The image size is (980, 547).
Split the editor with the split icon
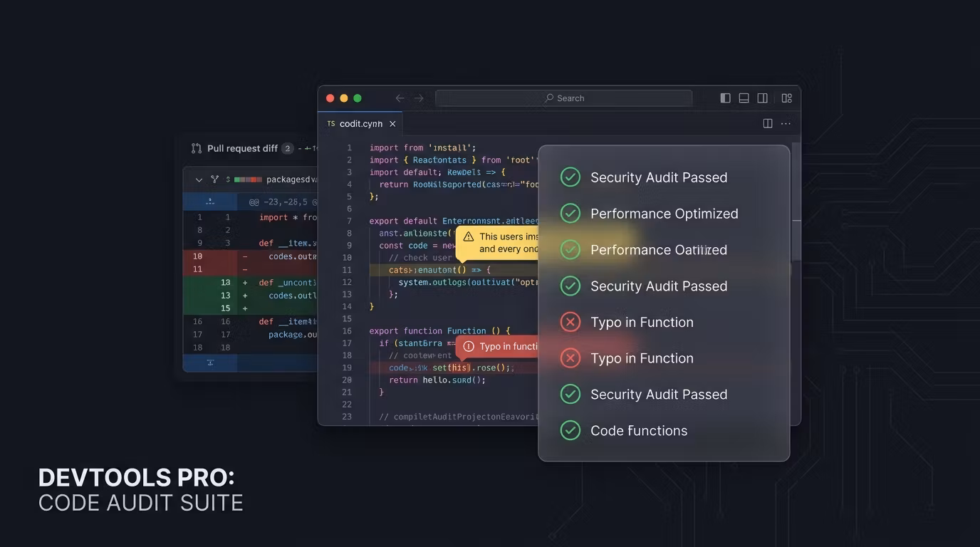click(x=768, y=123)
